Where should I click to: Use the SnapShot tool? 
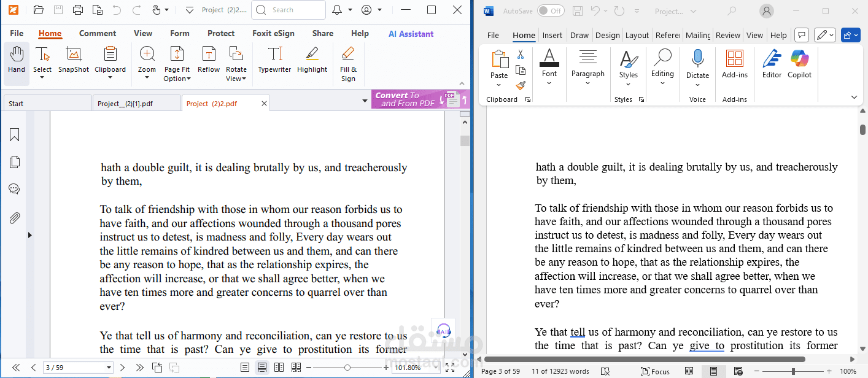coord(73,61)
